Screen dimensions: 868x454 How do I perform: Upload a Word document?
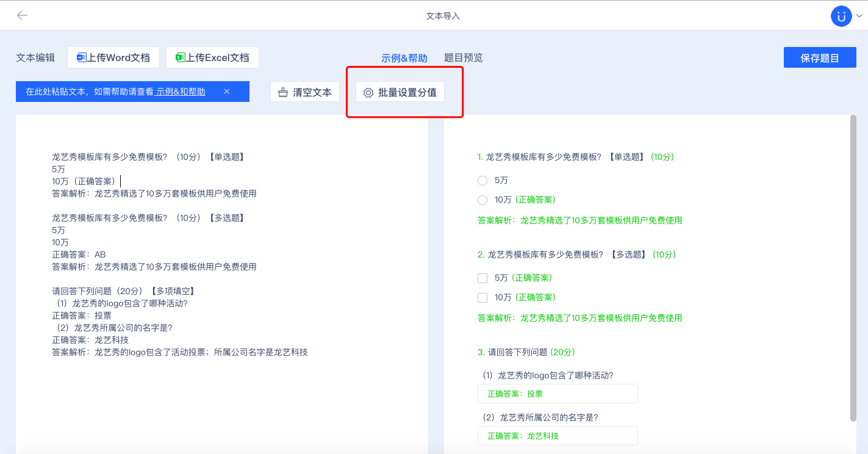[113, 57]
